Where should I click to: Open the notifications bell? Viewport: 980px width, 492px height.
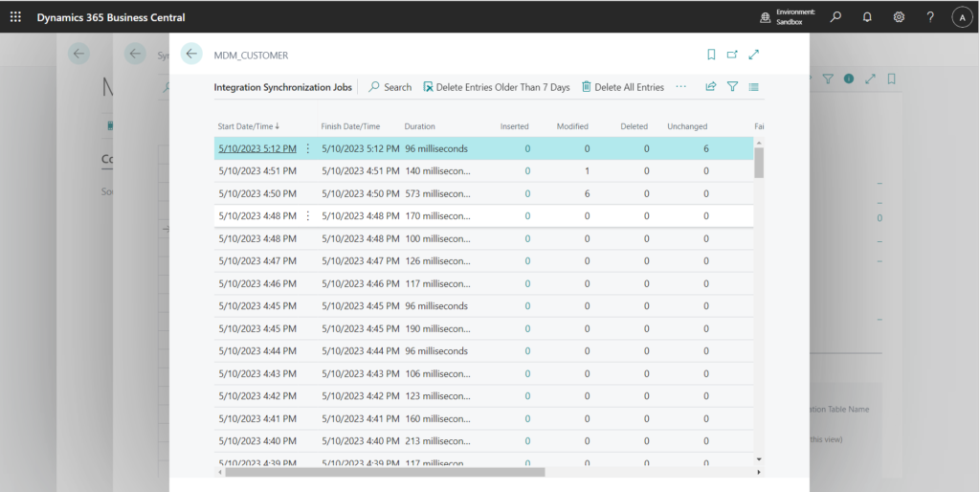[x=867, y=17]
